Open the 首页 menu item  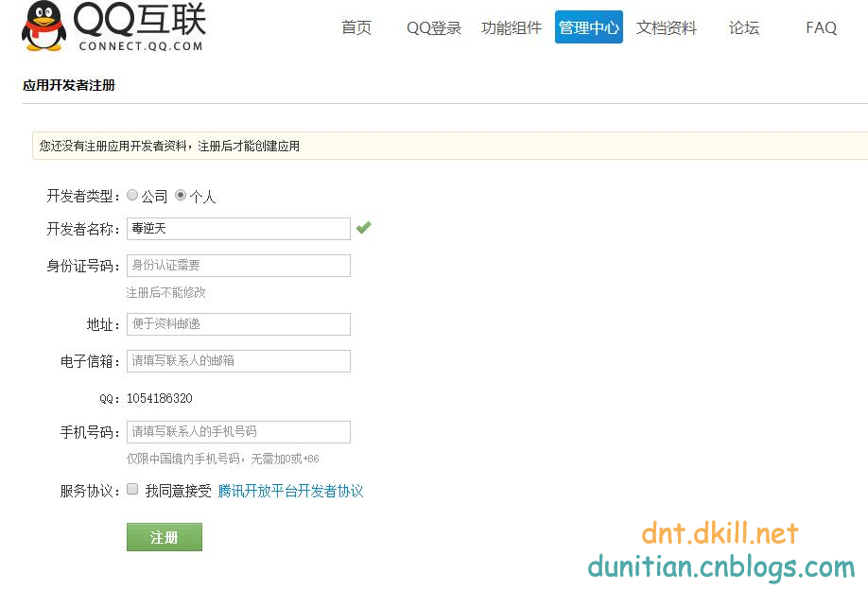(356, 27)
